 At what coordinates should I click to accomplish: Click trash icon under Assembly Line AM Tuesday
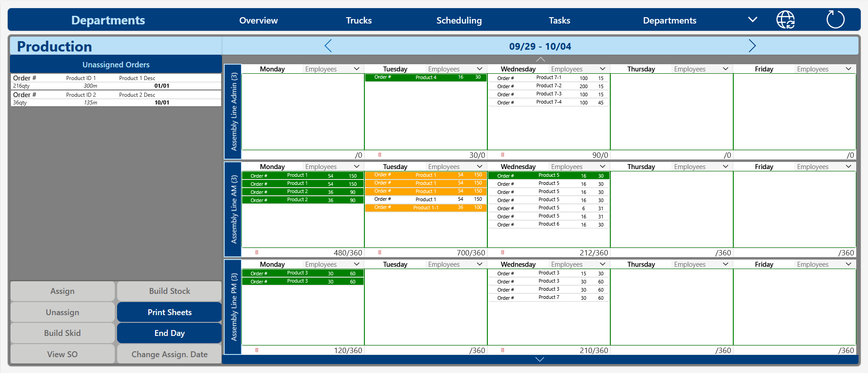click(380, 253)
